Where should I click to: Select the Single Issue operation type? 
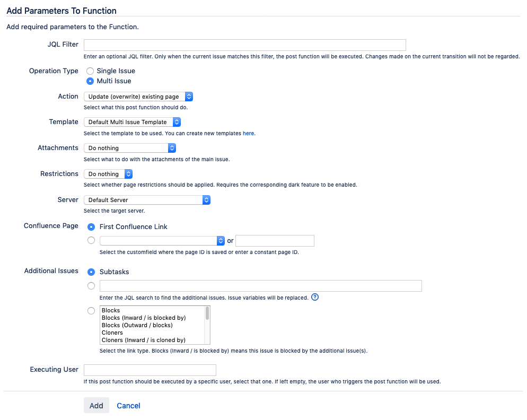click(90, 71)
